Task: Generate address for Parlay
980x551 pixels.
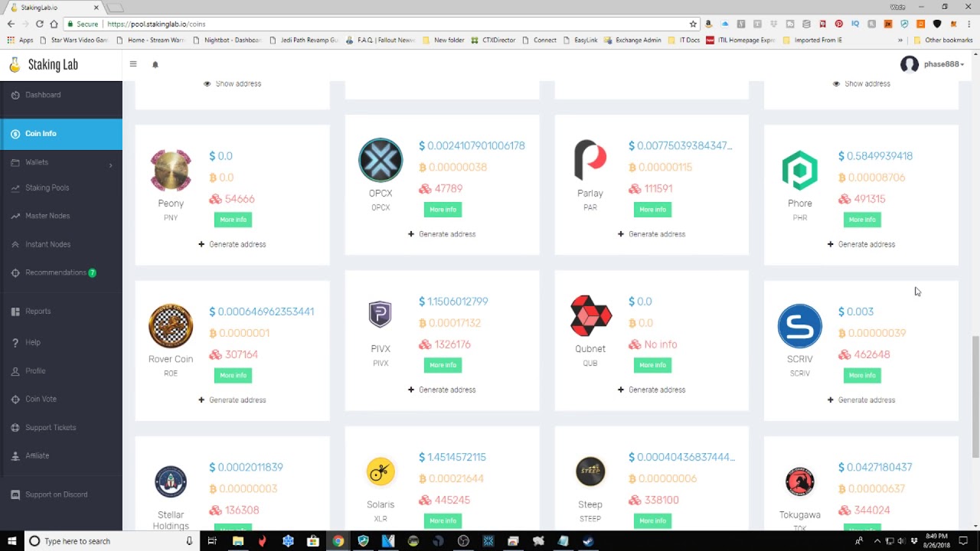Action: 652,234
